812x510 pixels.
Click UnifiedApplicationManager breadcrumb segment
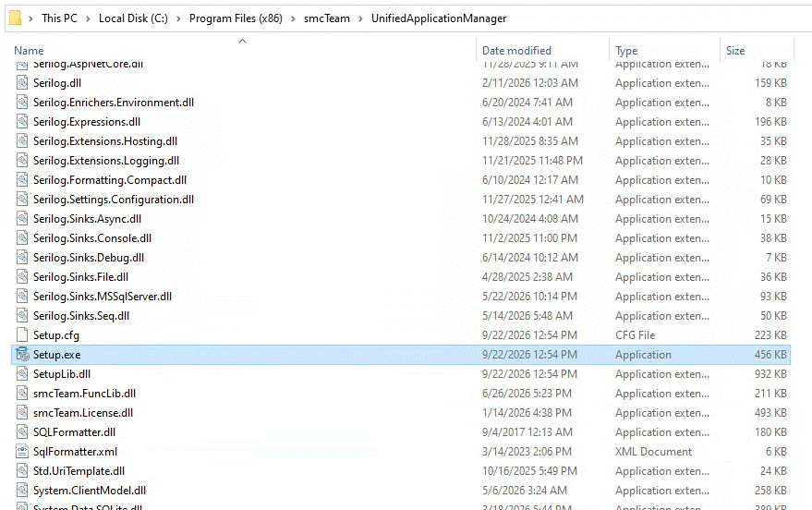coord(439,18)
